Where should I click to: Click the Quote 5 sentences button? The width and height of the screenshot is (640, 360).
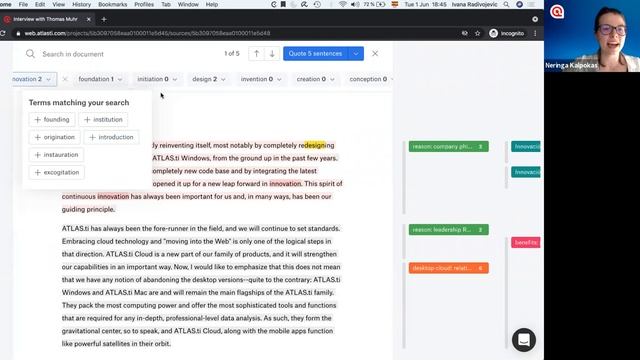point(316,53)
